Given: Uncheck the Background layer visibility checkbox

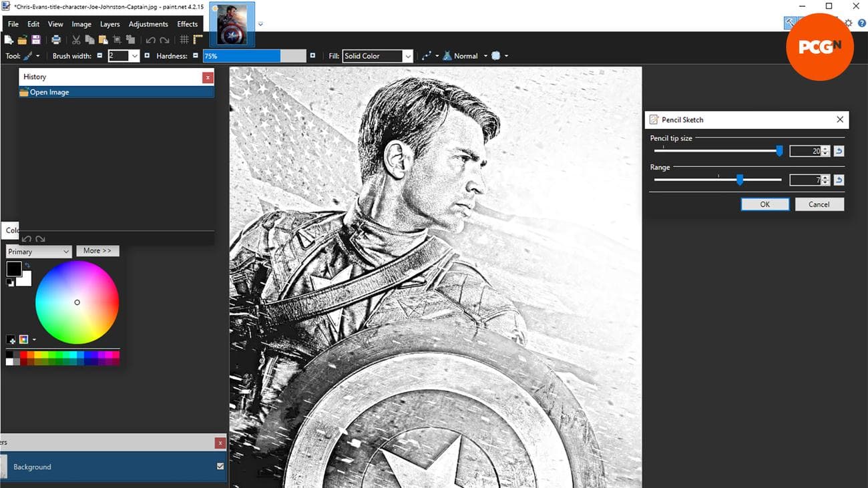Looking at the screenshot, I should tap(220, 467).
